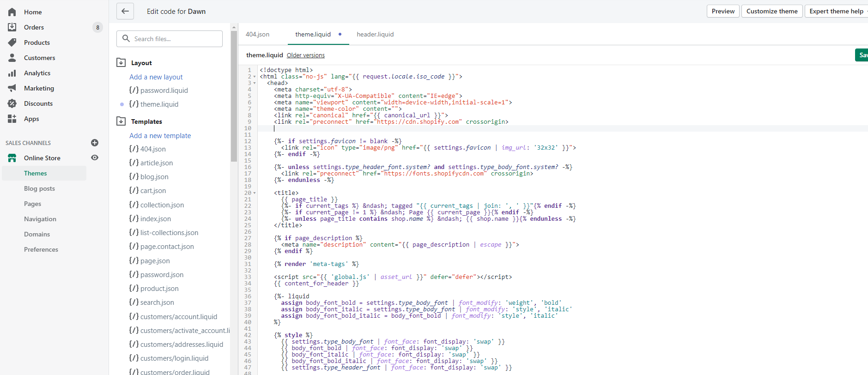Click the Online Store shop icon
This screenshot has height=375, width=868.
[12, 158]
